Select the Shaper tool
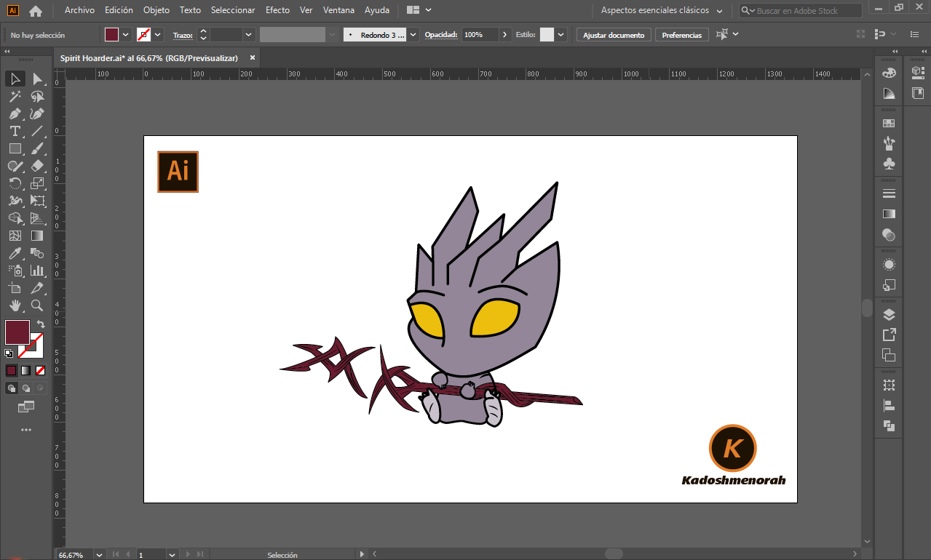 [x=15, y=166]
